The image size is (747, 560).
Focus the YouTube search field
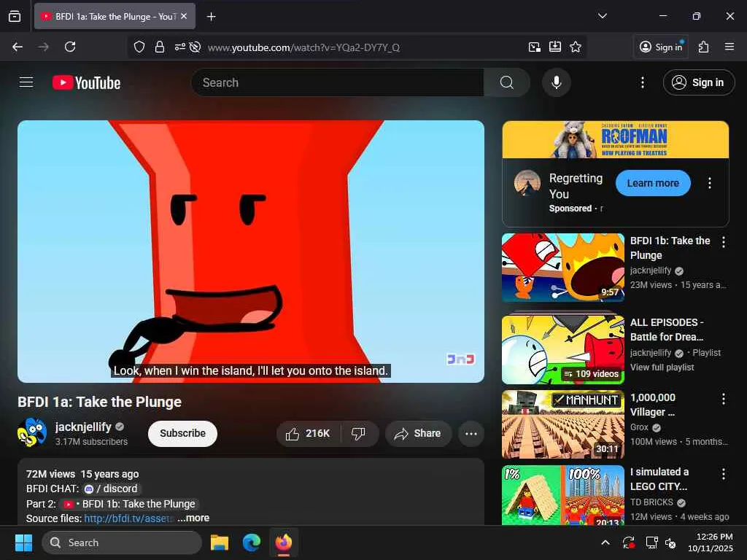pos(338,82)
